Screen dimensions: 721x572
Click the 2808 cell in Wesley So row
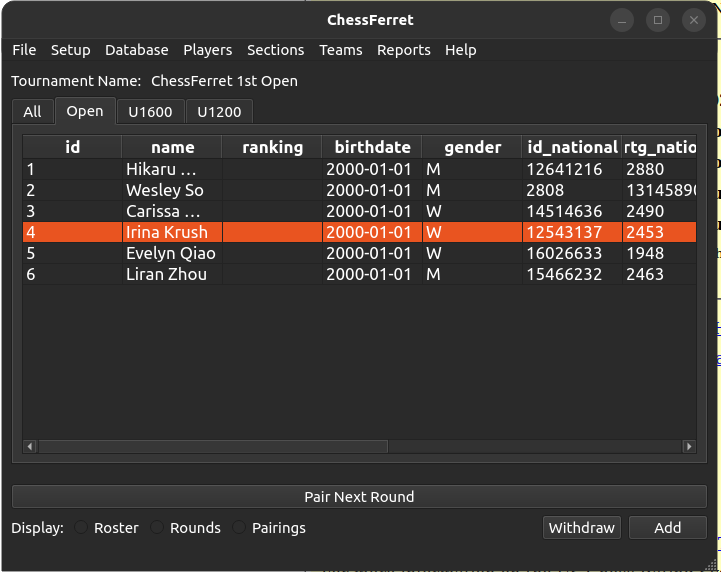point(572,190)
